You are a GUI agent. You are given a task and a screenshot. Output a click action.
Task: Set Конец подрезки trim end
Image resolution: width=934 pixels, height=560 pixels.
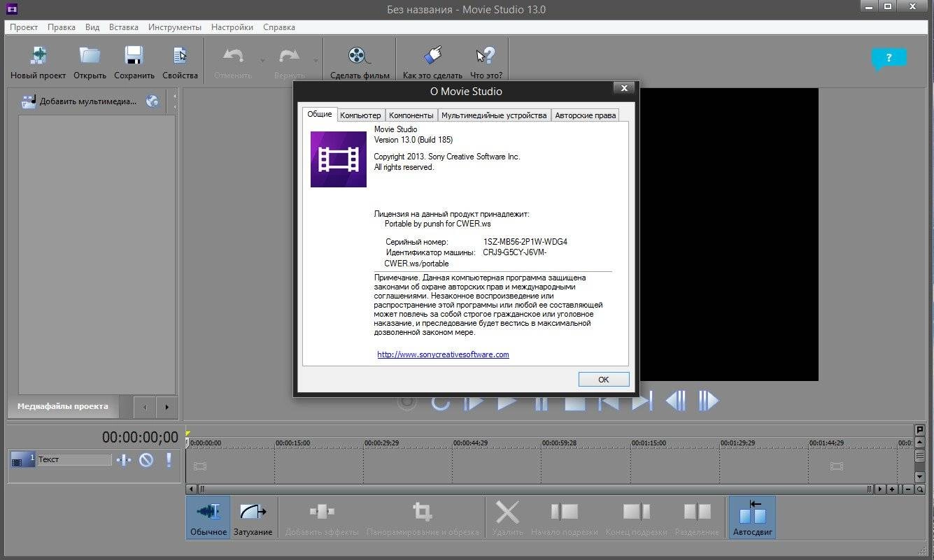pyautogui.click(x=637, y=518)
